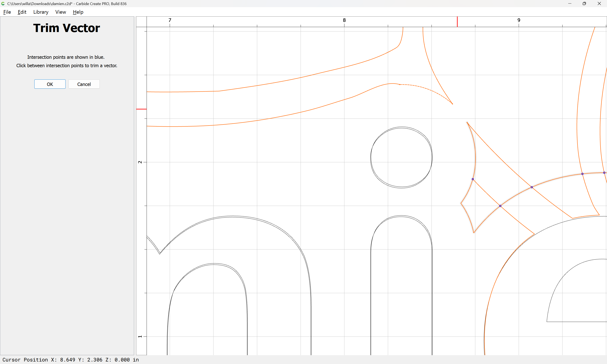Click the OK button in Trim Vector
Image resolution: width=607 pixels, height=364 pixels.
(50, 84)
